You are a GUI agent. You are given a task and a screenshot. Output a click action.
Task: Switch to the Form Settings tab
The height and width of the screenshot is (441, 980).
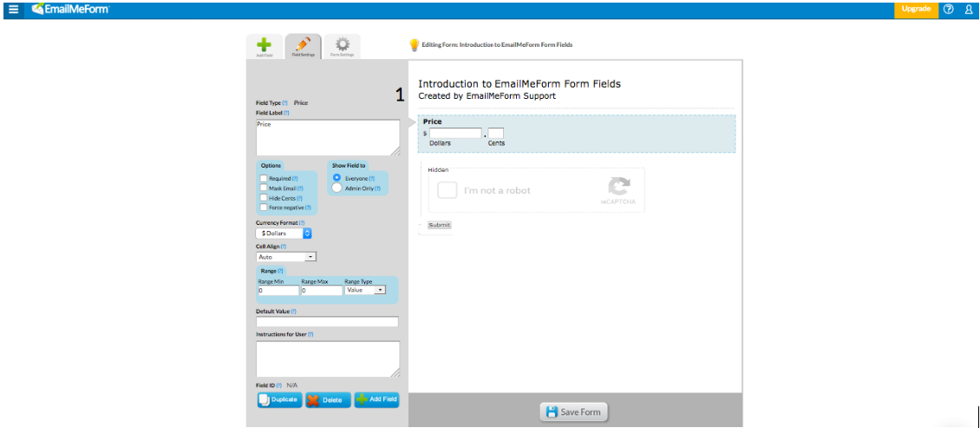click(x=342, y=47)
